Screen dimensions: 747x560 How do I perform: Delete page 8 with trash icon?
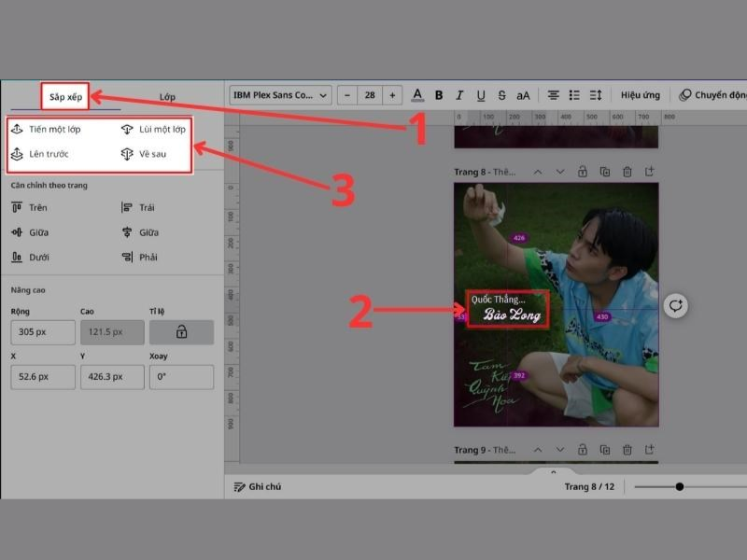pos(627,172)
